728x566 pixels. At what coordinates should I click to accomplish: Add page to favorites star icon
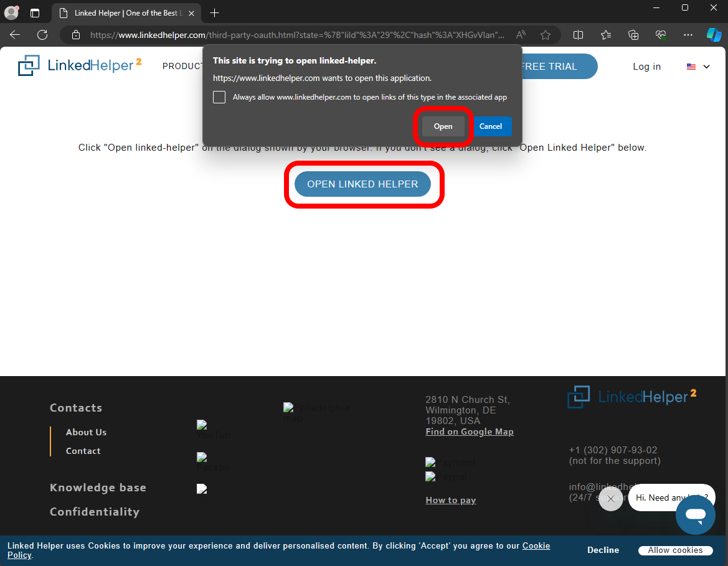coord(546,35)
